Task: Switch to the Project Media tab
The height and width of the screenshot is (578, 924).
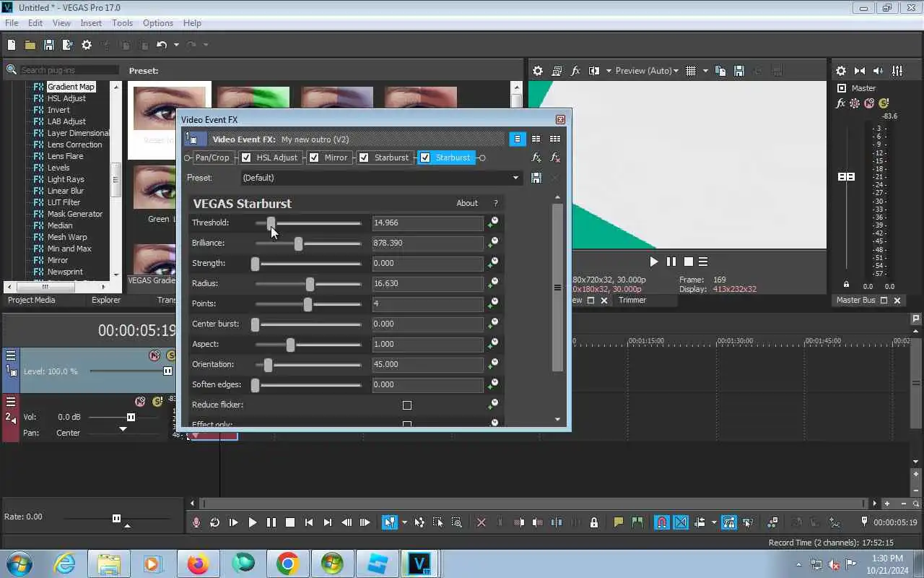Action: coord(32,300)
